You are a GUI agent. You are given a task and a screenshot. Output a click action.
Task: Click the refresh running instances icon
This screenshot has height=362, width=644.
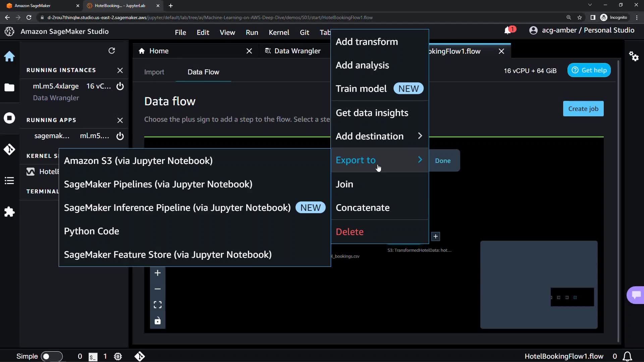tap(112, 51)
